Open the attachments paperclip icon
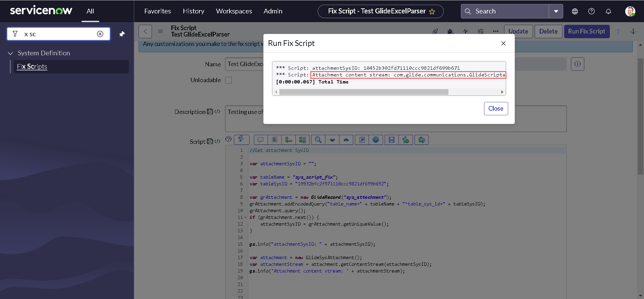This screenshot has width=644, height=299. 435,31
